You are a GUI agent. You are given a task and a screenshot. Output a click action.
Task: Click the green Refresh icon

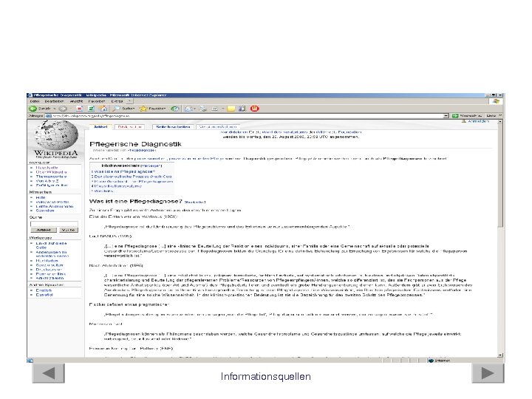92,109
